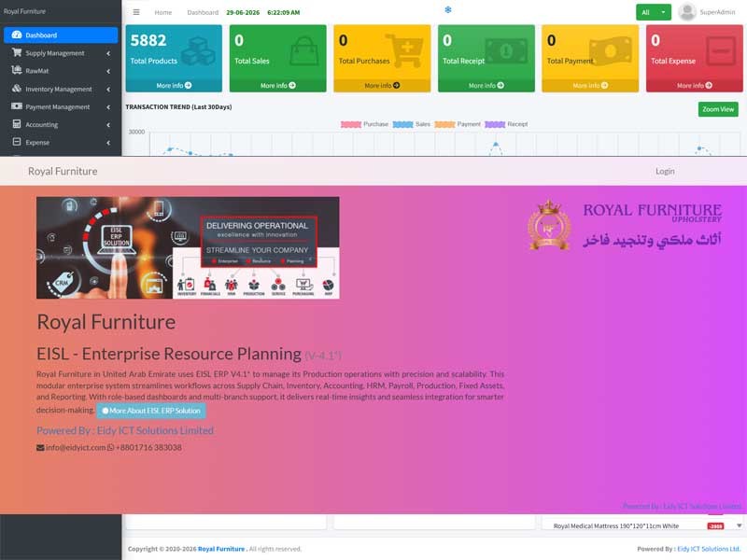Click the Total Purchases cart icon
This screenshot has height=560, width=747.
pyautogui.click(x=405, y=50)
